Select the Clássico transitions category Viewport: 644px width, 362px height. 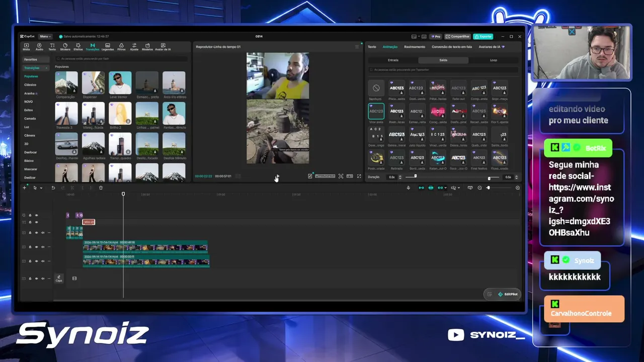coord(30,84)
